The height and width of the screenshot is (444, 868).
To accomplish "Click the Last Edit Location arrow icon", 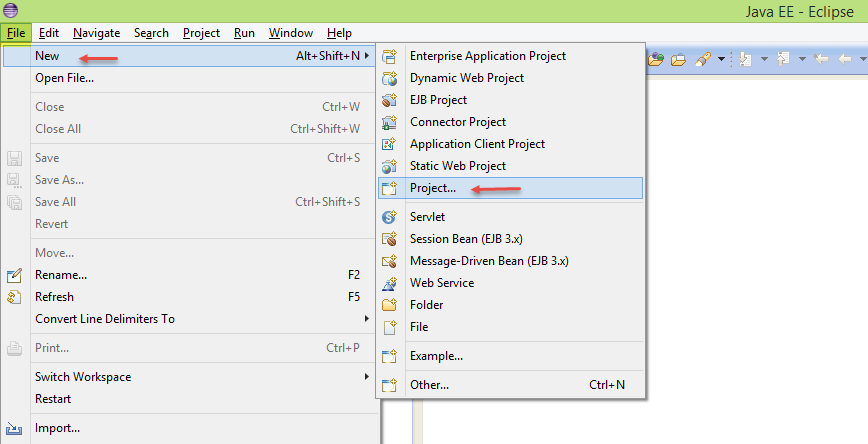I will click(x=822, y=58).
